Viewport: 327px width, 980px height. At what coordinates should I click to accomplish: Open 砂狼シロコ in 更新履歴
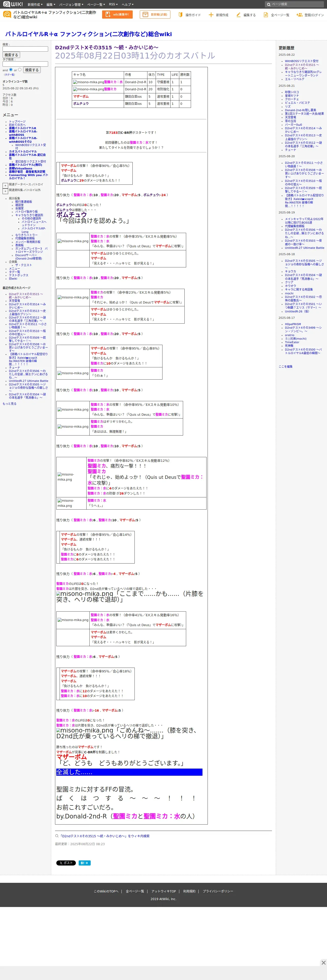(x=292, y=92)
